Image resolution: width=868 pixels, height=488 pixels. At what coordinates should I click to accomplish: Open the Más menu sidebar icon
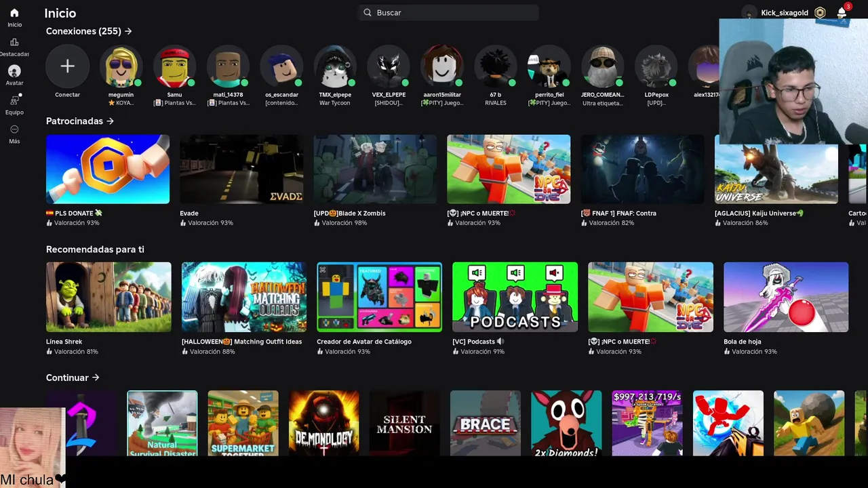tap(14, 129)
